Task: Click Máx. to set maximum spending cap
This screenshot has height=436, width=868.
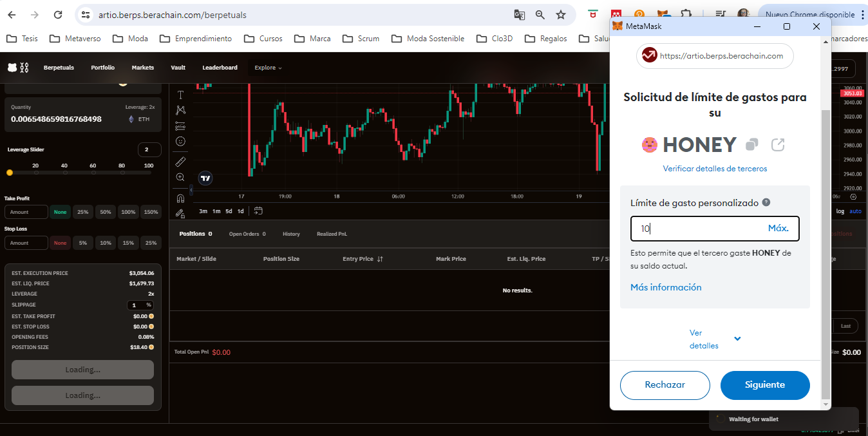Action: (778, 229)
